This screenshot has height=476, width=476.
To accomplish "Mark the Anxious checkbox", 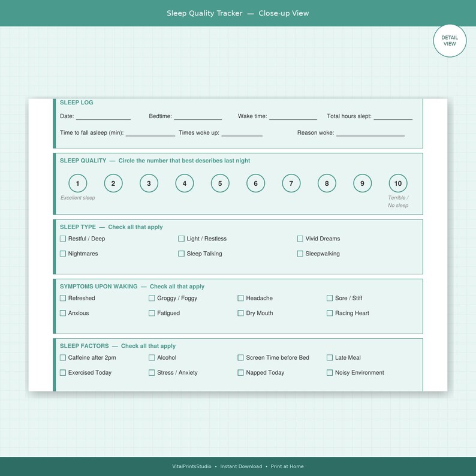I will 63,313.
